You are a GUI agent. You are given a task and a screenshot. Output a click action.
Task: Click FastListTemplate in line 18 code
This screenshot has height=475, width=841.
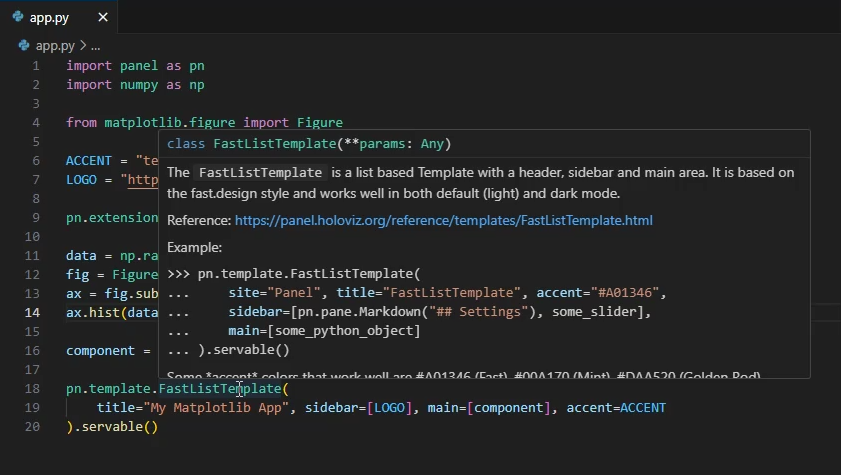(x=220, y=389)
